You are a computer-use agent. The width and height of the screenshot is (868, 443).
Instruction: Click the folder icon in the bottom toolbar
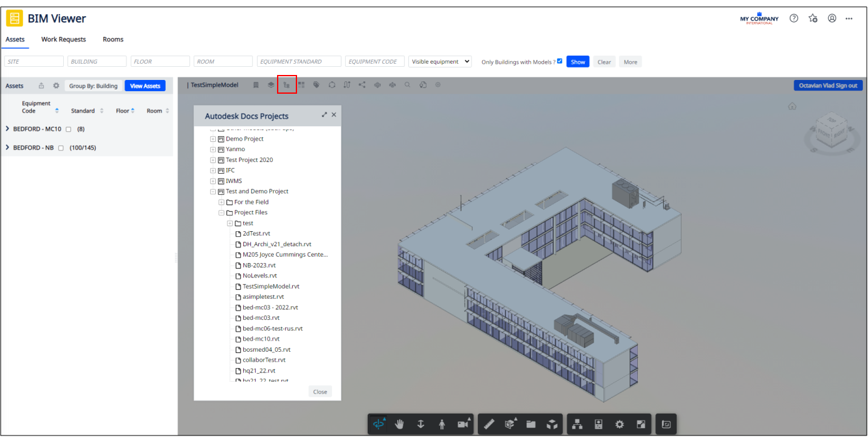531,424
